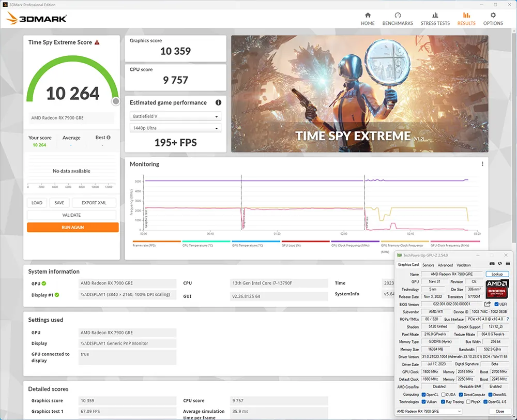This screenshot has width=517, height=420.
Task: Toggle OpenCL checkbox in GPU-Z
Action: pos(424,395)
